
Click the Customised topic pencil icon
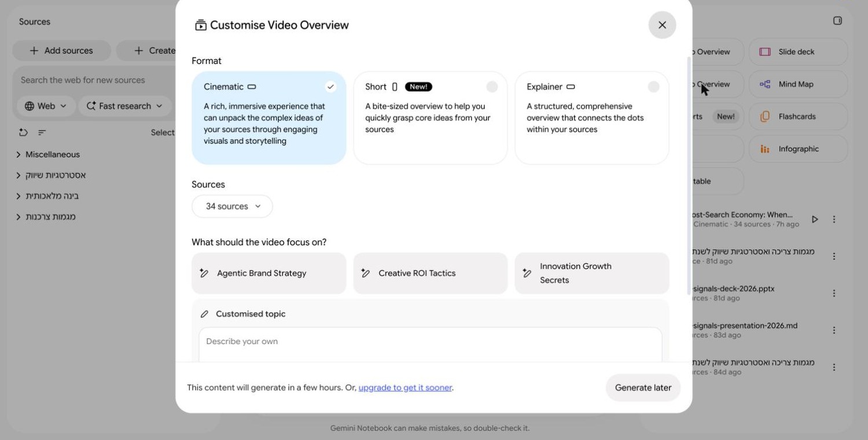pos(204,314)
